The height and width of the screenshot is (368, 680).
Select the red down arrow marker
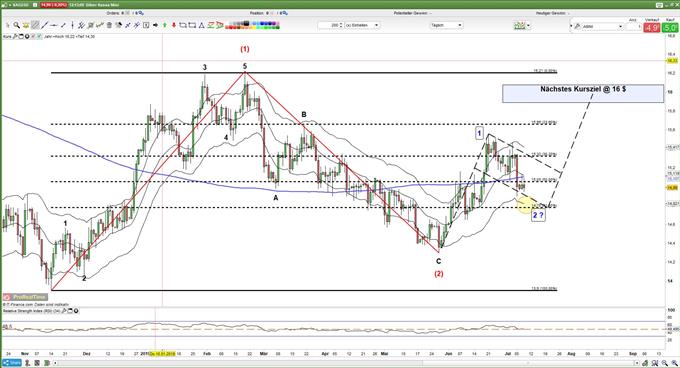tap(174, 25)
